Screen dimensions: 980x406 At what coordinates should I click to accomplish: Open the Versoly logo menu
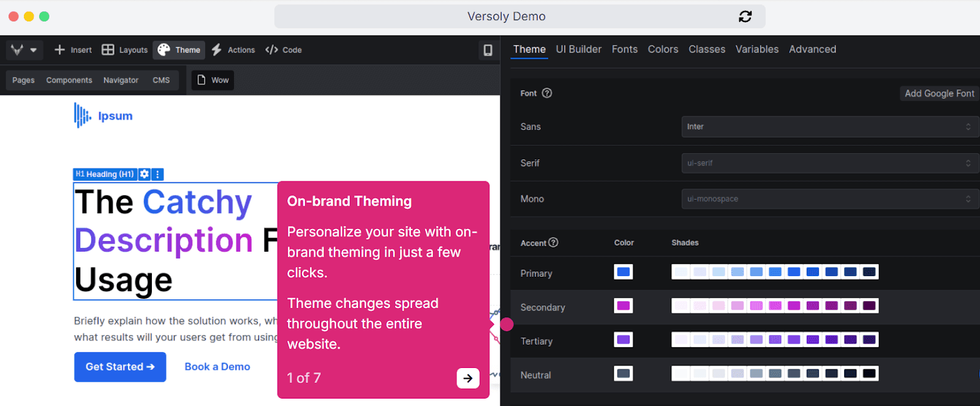[24, 50]
